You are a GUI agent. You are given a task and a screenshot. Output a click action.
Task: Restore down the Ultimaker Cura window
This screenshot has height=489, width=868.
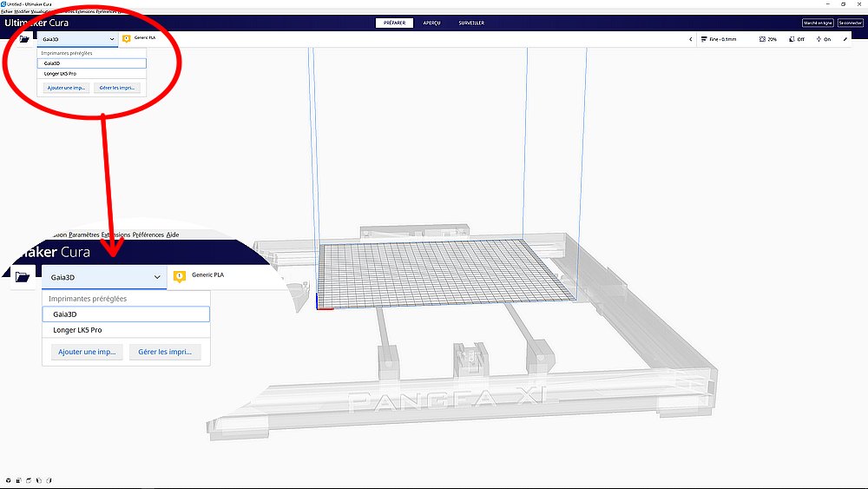pos(844,3)
